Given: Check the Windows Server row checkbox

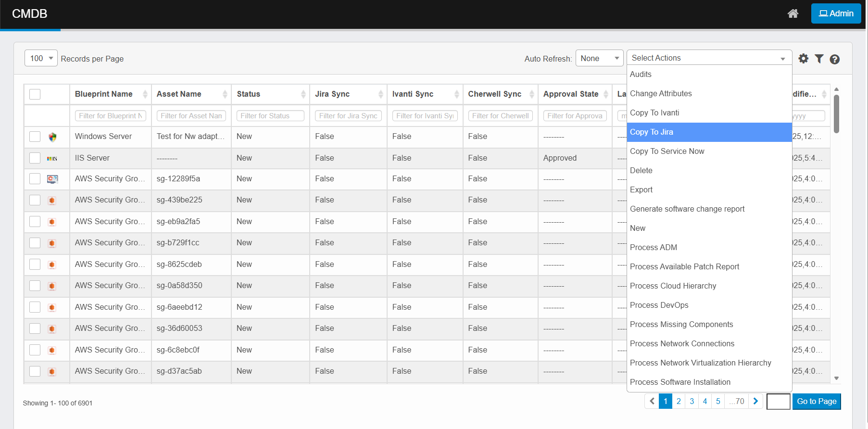Looking at the screenshot, I should pyautogui.click(x=35, y=137).
